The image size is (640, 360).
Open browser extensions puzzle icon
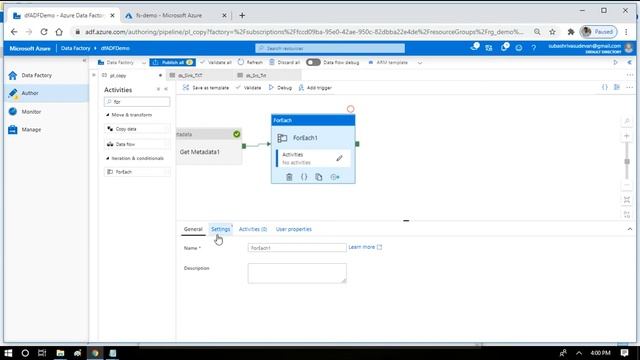pyautogui.click(x=571, y=32)
